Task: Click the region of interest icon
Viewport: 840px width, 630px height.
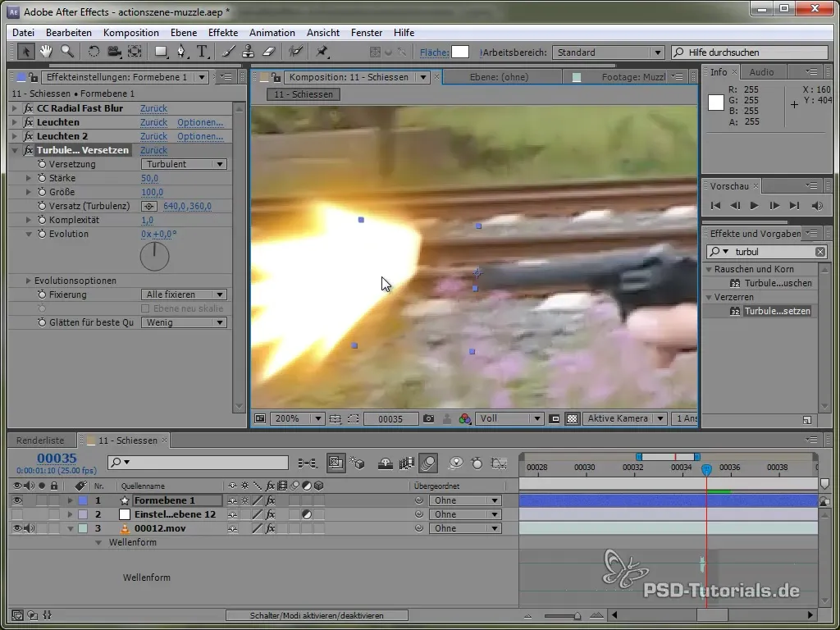Action: point(354,419)
